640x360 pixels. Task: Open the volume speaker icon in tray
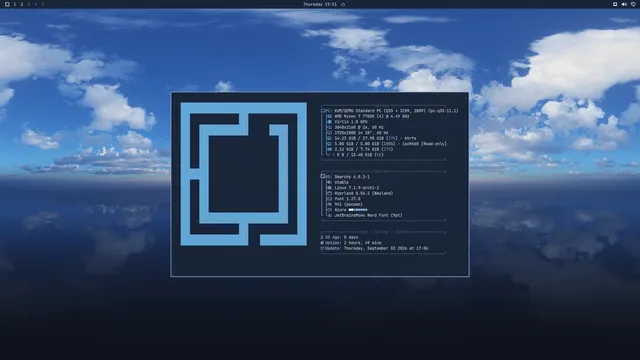point(624,4)
